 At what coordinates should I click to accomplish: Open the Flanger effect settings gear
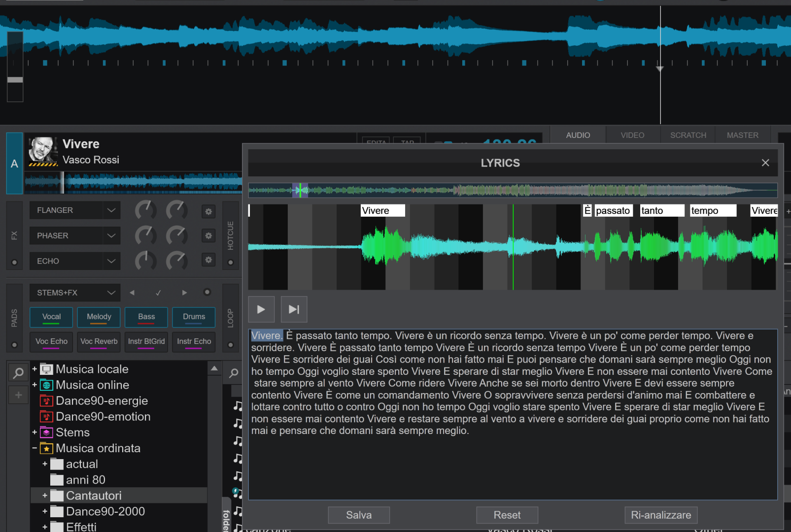208,211
